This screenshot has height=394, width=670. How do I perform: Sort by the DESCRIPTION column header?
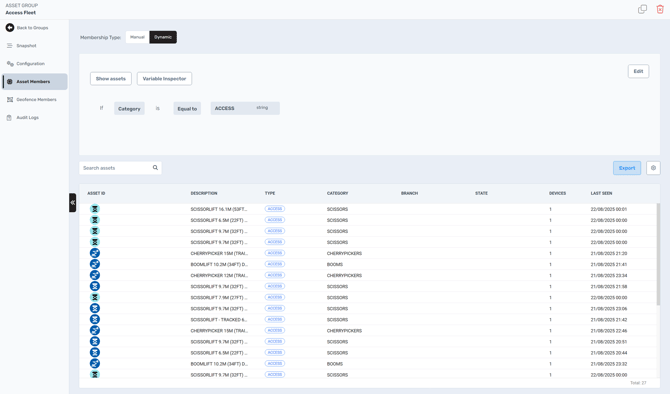point(204,194)
